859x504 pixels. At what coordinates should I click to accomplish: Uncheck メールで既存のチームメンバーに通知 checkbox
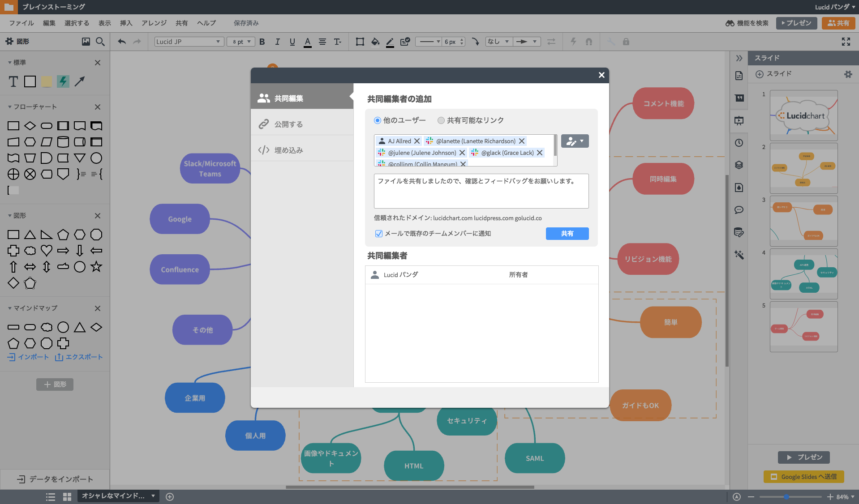(x=379, y=234)
